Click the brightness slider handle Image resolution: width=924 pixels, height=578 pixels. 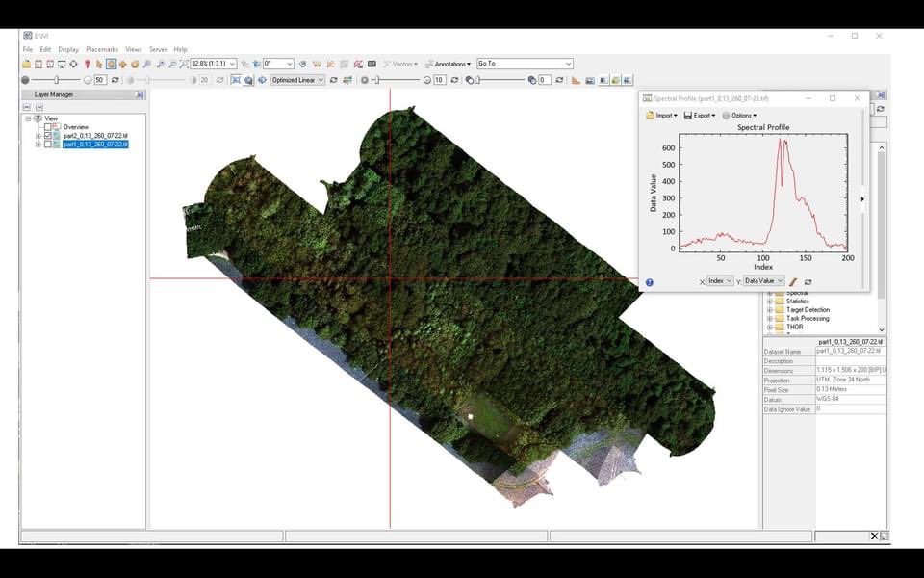click(57, 80)
